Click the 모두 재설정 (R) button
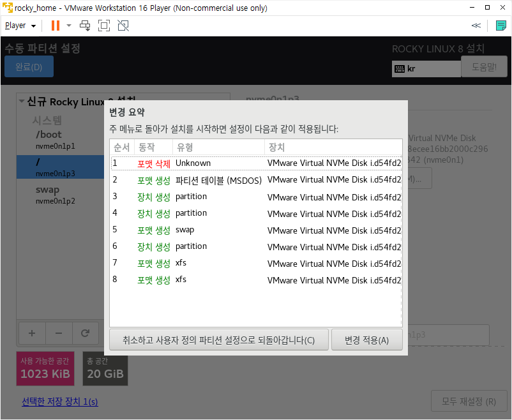 coord(469,401)
